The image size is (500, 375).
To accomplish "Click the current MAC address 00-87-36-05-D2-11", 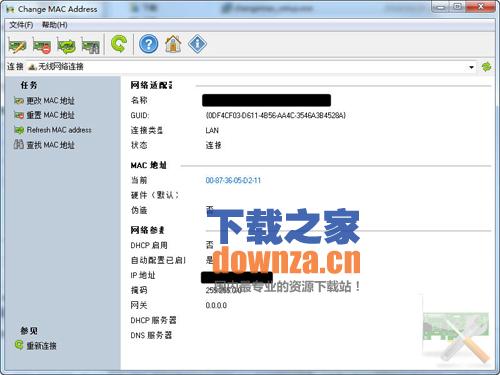I will coord(233,180).
